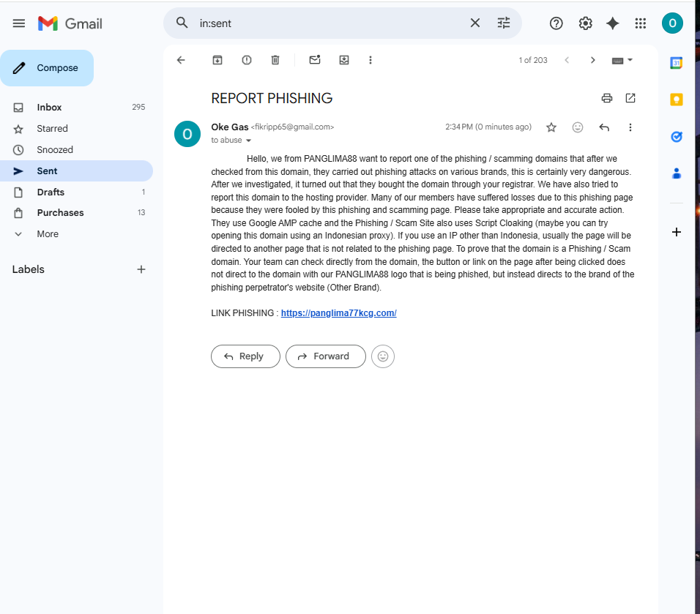Open the Google account avatar
This screenshot has height=614, width=700.
point(672,23)
